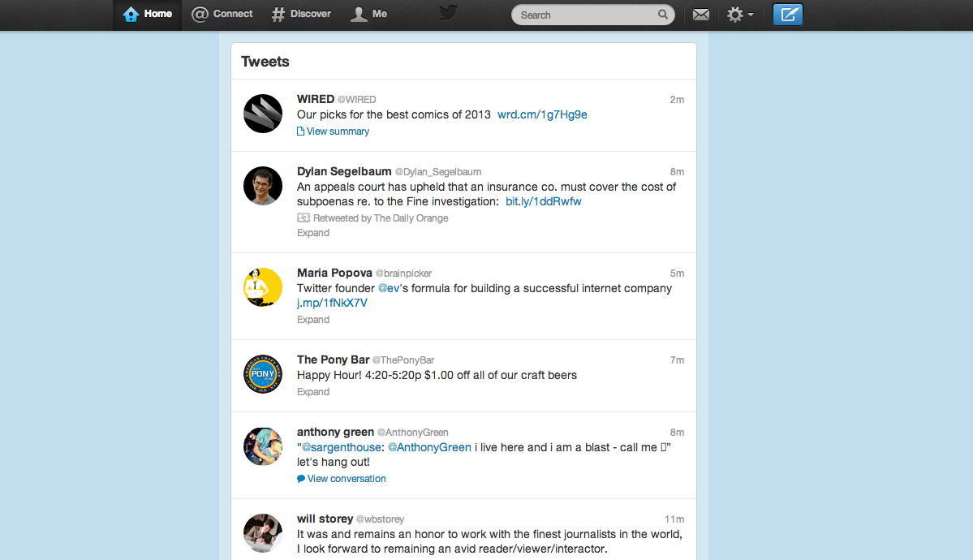973x560 pixels.
Task: Open will storey 11m timestamp
Action: click(674, 519)
